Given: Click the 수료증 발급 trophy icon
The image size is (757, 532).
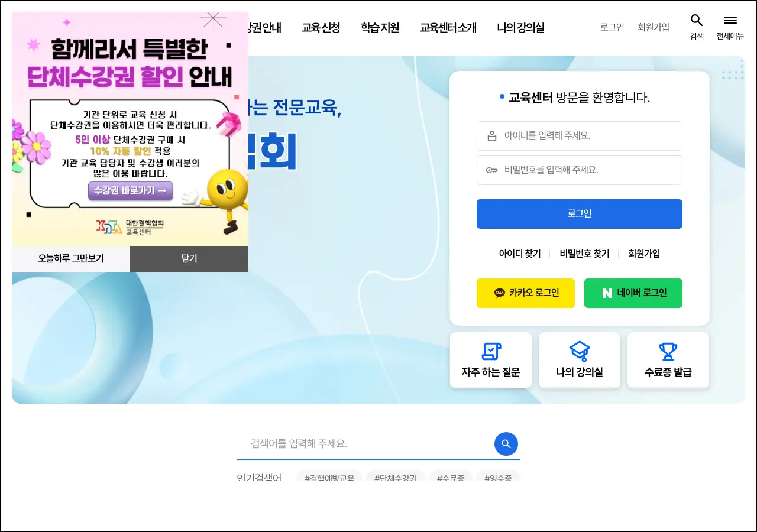Looking at the screenshot, I should tap(668, 351).
